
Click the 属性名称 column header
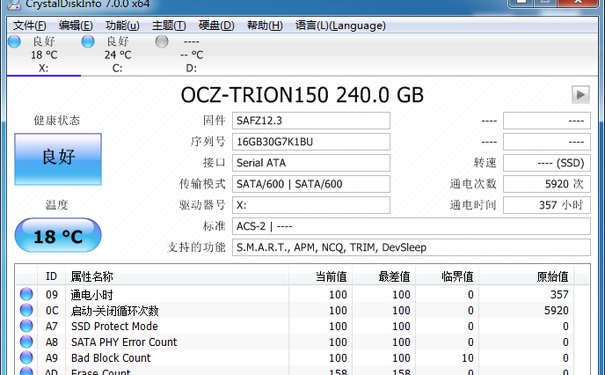[177, 276]
